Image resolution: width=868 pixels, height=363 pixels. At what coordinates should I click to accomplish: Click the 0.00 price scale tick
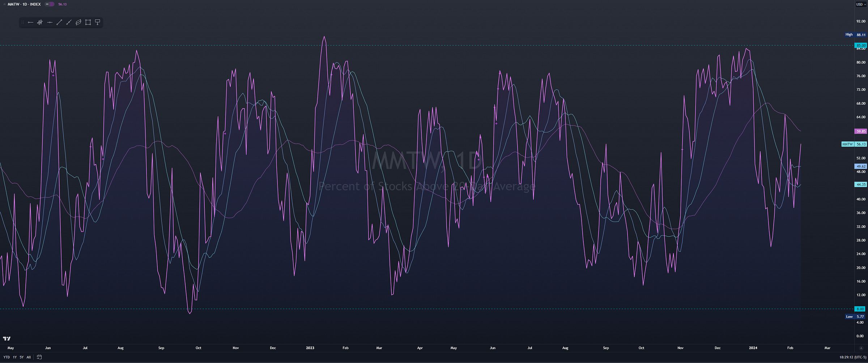[861, 336]
